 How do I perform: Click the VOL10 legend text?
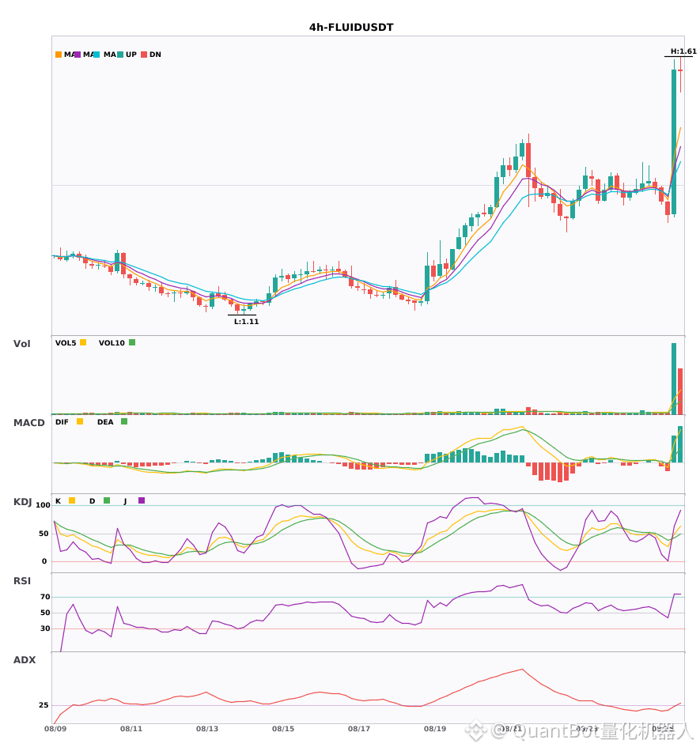pyautogui.click(x=112, y=343)
